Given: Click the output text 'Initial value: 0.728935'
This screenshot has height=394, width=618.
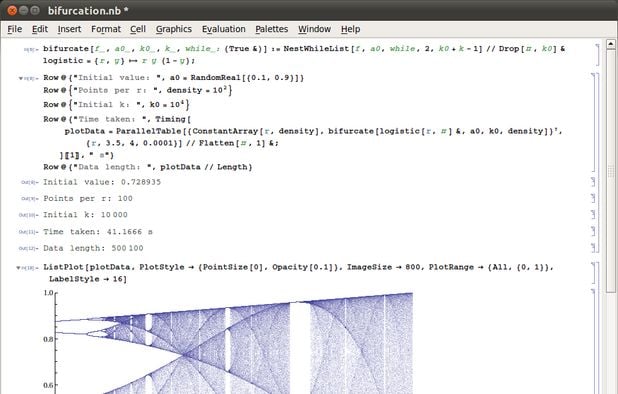Looking at the screenshot, I should point(102,182).
